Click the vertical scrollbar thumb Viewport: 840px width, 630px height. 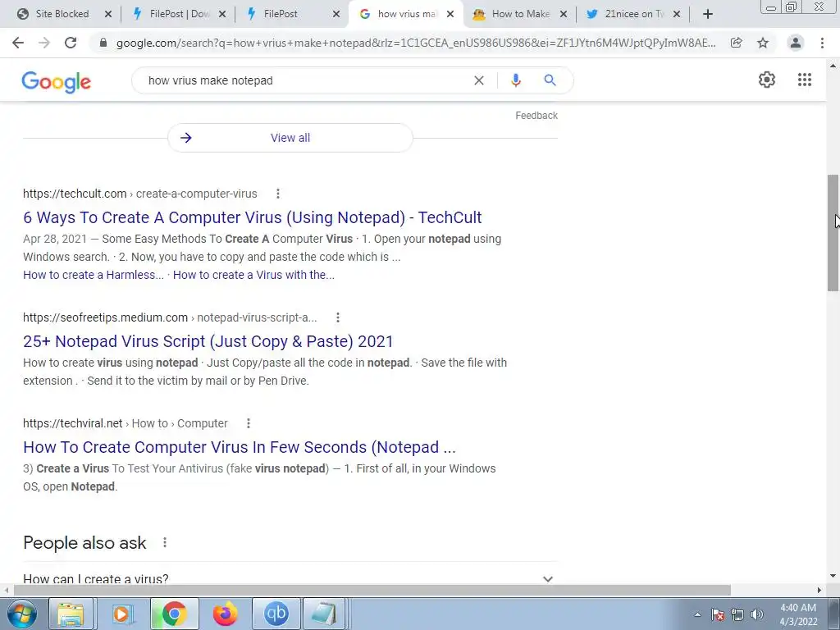pyautogui.click(x=833, y=233)
